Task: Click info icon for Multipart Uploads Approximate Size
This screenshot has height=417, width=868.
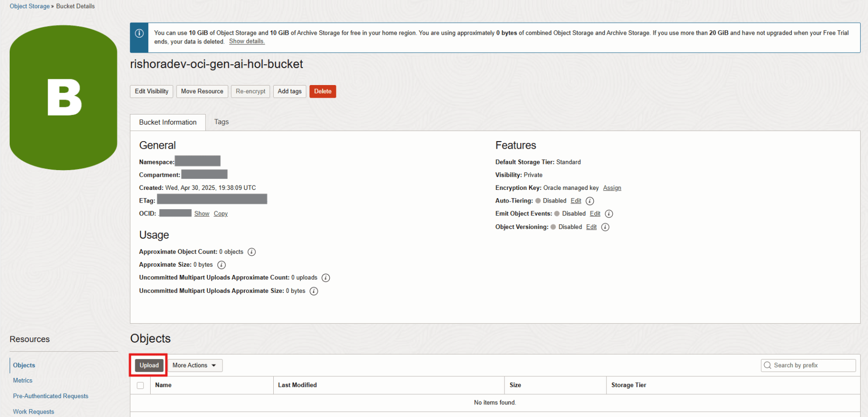Action: pos(314,291)
